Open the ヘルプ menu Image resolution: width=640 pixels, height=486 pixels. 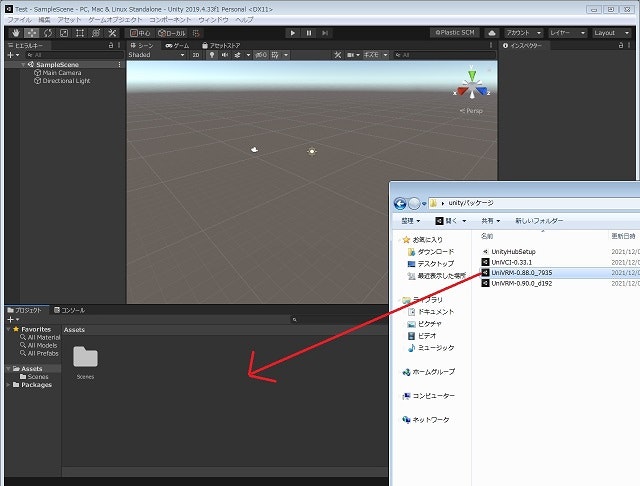coord(244,20)
